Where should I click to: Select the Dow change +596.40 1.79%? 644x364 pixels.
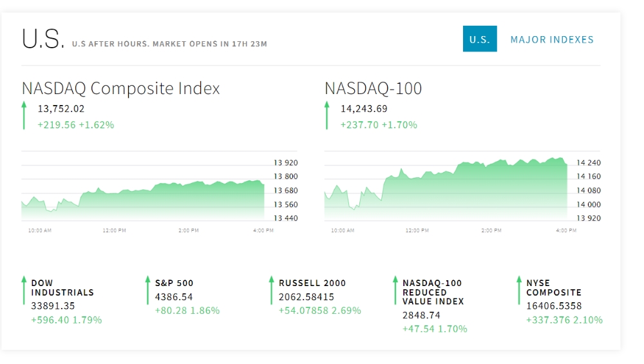tap(66, 320)
